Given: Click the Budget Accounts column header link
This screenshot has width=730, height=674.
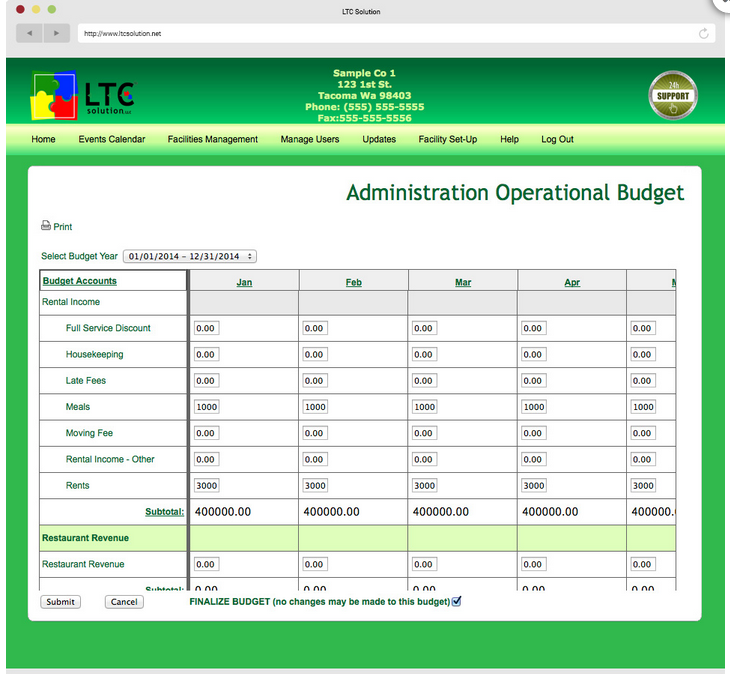Looking at the screenshot, I should click(x=80, y=281).
